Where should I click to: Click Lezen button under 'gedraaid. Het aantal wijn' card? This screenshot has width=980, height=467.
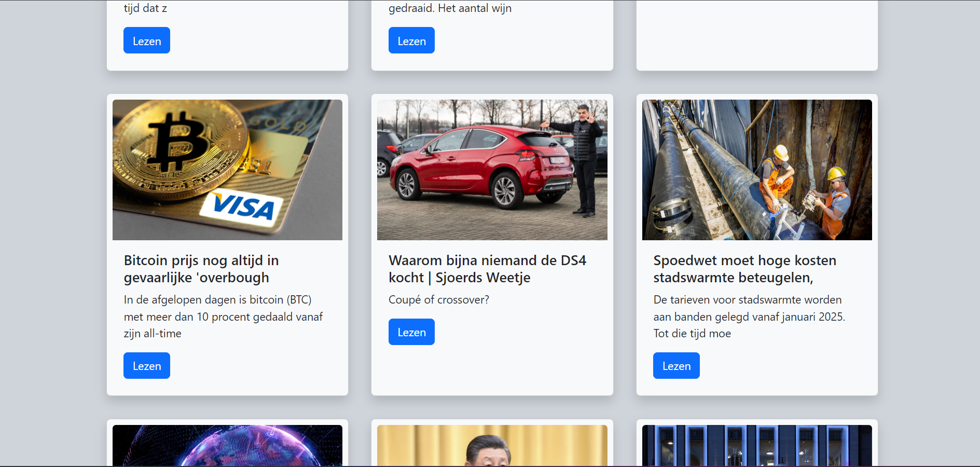[x=411, y=40]
